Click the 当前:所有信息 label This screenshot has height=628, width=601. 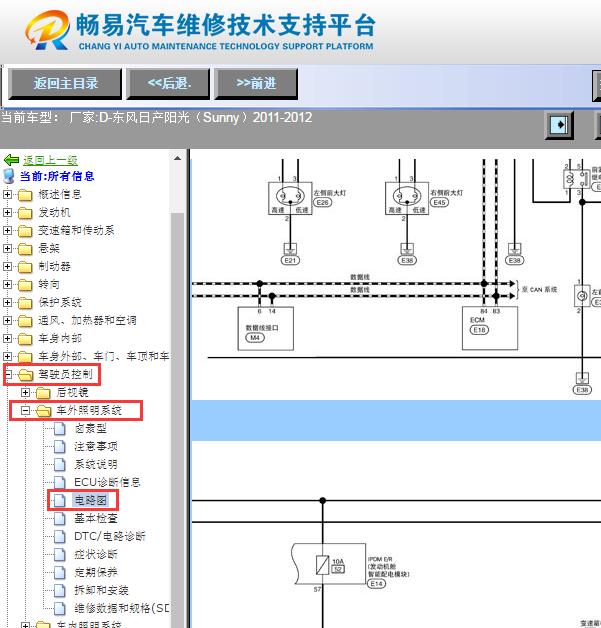tap(57, 176)
